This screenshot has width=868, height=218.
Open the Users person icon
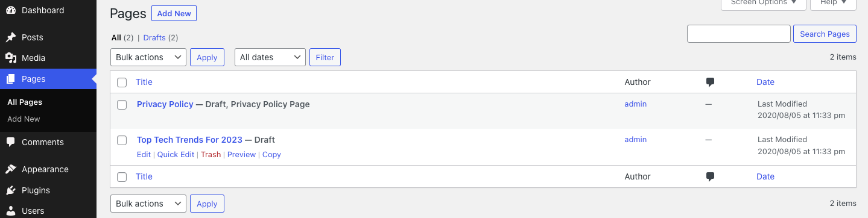click(x=11, y=211)
